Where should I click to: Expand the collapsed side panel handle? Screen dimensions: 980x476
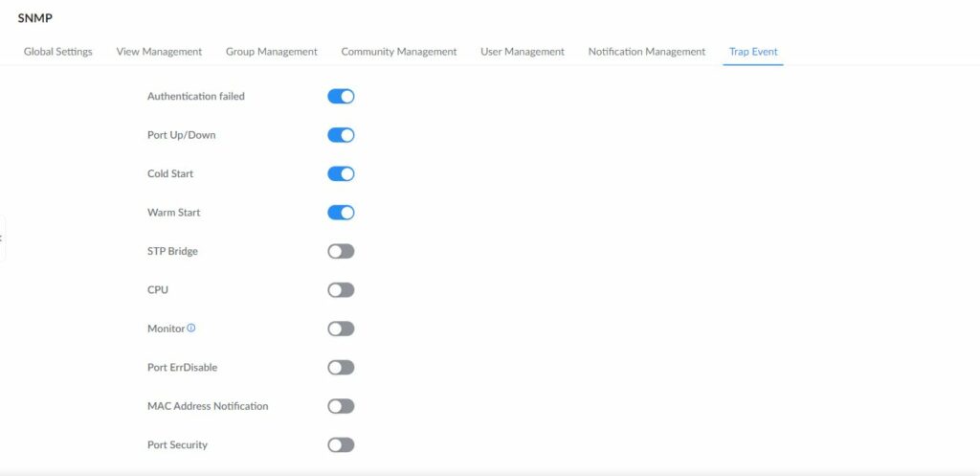(x=2, y=238)
